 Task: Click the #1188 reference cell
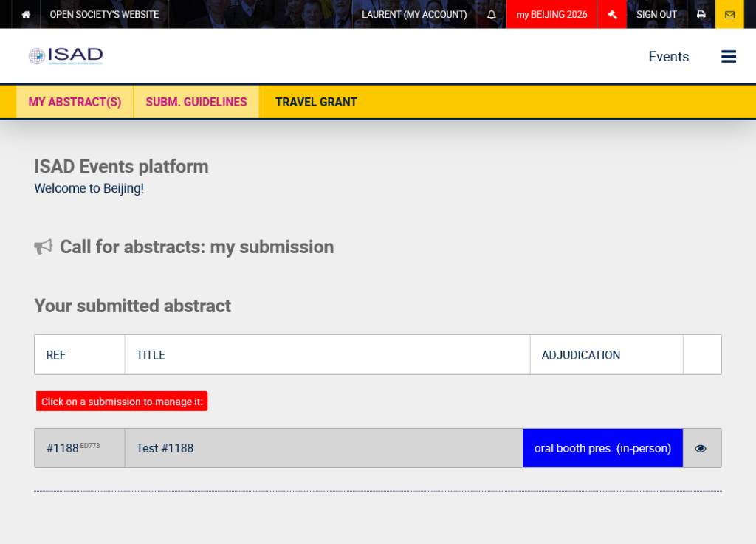pos(80,448)
